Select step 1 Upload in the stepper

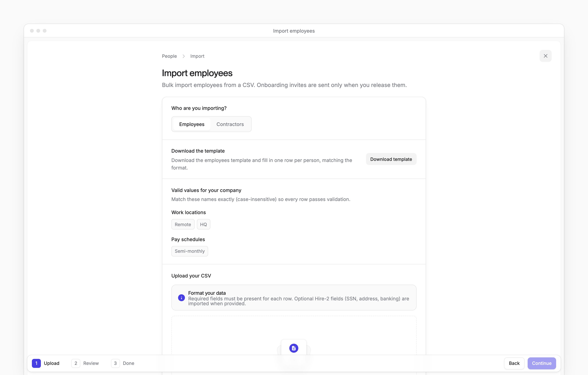point(46,363)
